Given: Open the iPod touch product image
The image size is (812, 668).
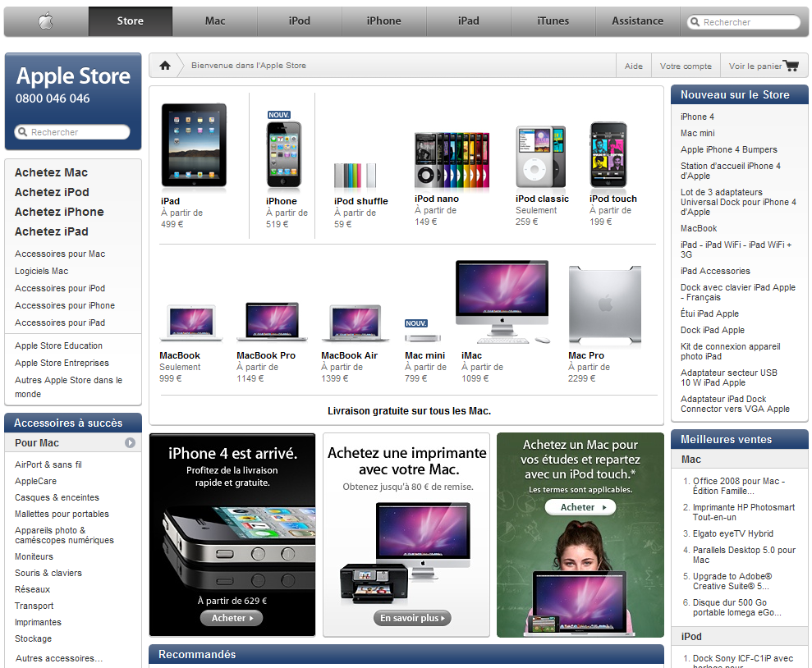Looking at the screenshot, I should coord(608,155).
